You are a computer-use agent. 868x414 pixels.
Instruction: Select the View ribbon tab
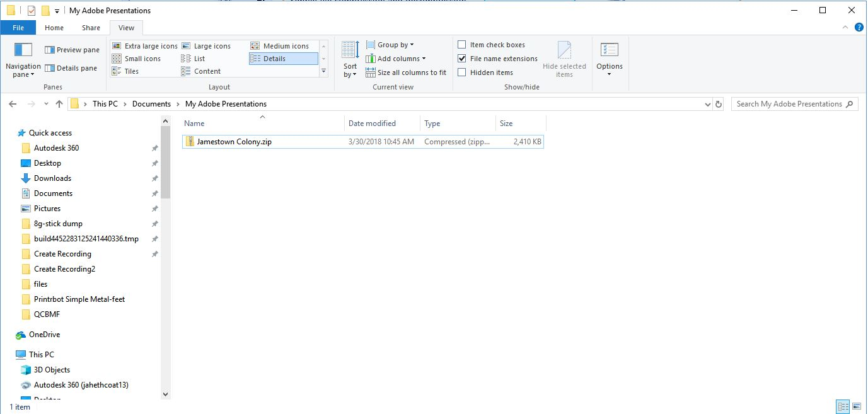[126, 28]
